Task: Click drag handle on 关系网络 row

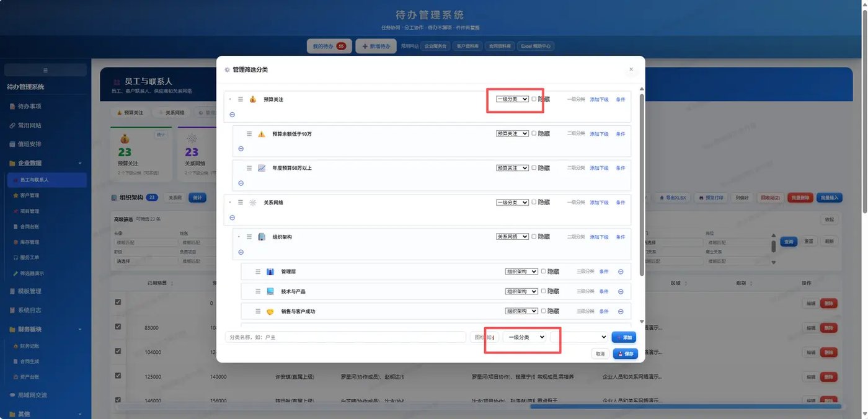Action: tap(241, 203)
